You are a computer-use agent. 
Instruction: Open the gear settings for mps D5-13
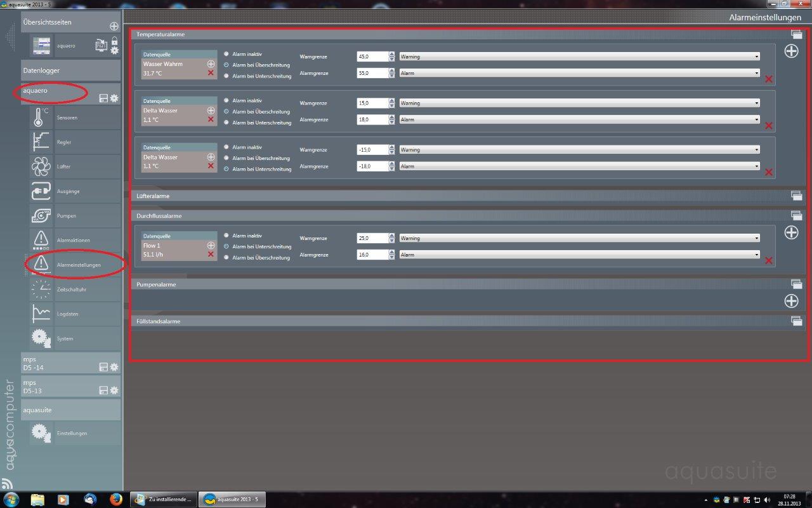coord(114,390)
